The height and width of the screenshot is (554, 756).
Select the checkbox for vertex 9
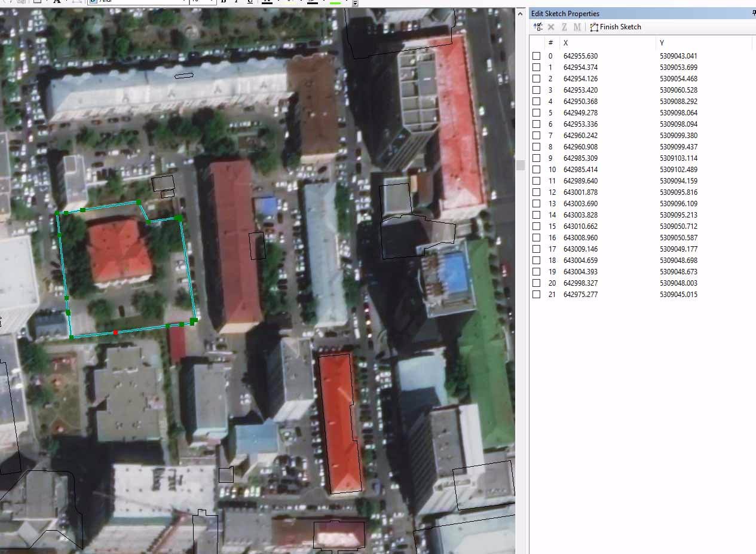pos(536,158)
